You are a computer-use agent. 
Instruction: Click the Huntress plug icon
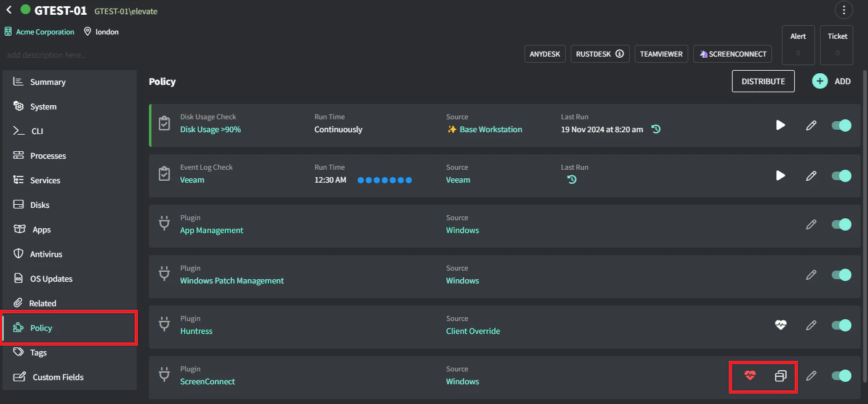164,325
